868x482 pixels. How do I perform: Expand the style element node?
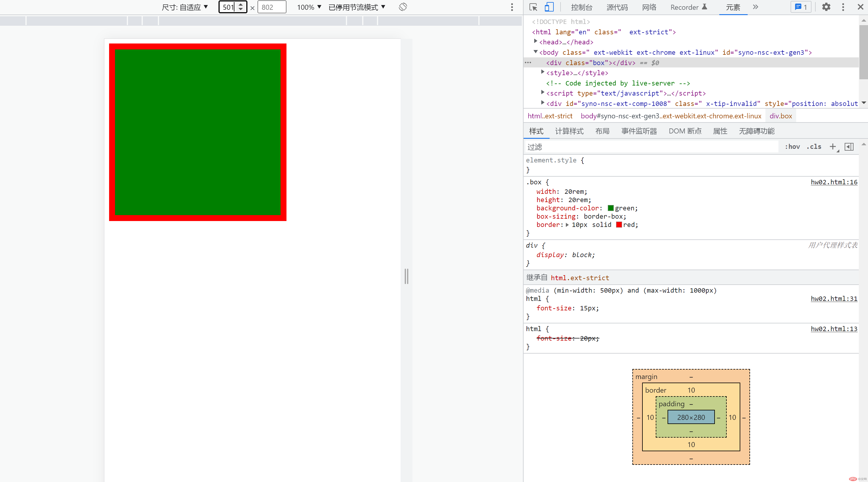pos(542,72)
